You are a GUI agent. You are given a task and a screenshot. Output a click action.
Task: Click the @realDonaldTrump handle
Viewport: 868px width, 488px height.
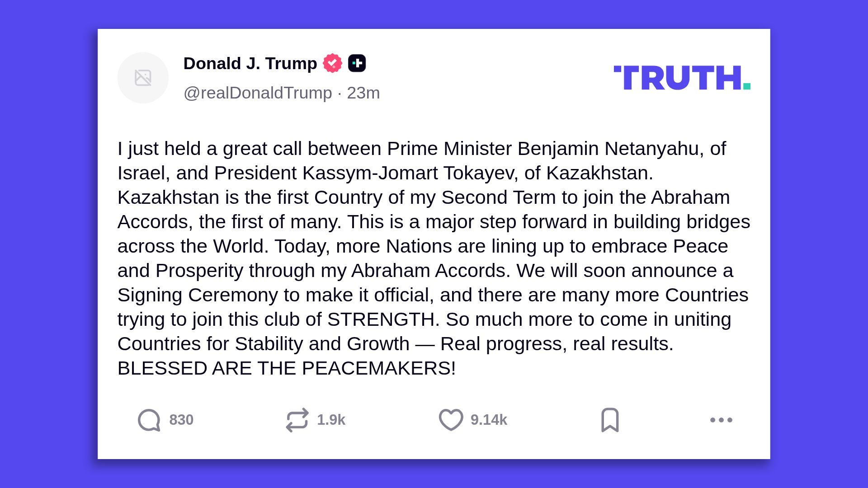pos(258,93)
